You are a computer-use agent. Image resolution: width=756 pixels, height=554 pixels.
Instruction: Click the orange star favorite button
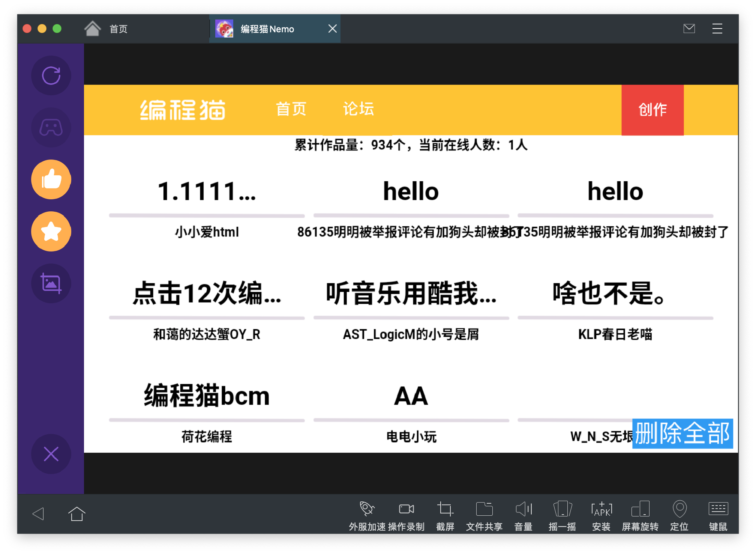point(51,231)
